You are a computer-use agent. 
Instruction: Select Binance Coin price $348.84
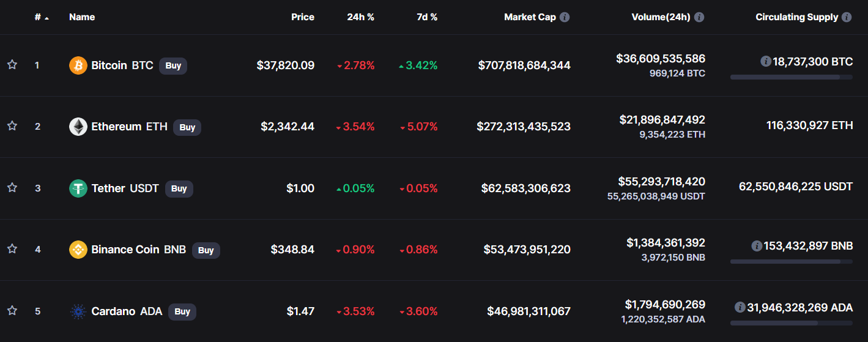pos(292,250)
